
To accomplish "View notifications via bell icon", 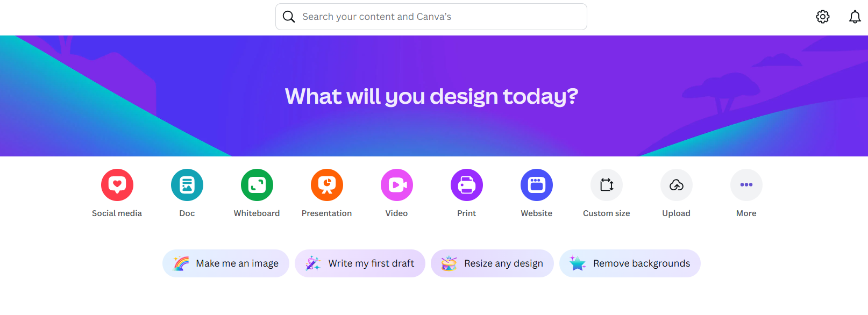I will (x=855, y=17).
